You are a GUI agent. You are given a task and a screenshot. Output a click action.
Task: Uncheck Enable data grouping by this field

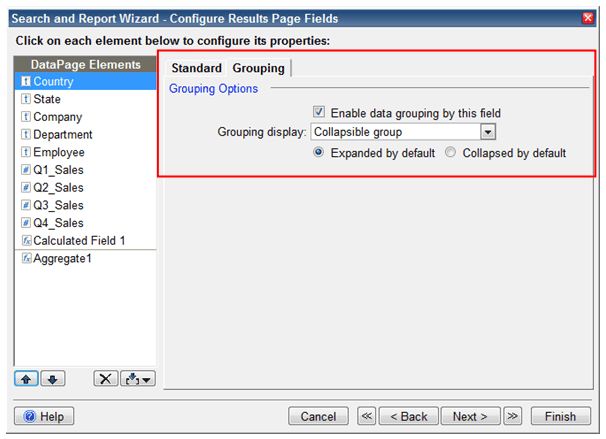(x=319, y=112)
